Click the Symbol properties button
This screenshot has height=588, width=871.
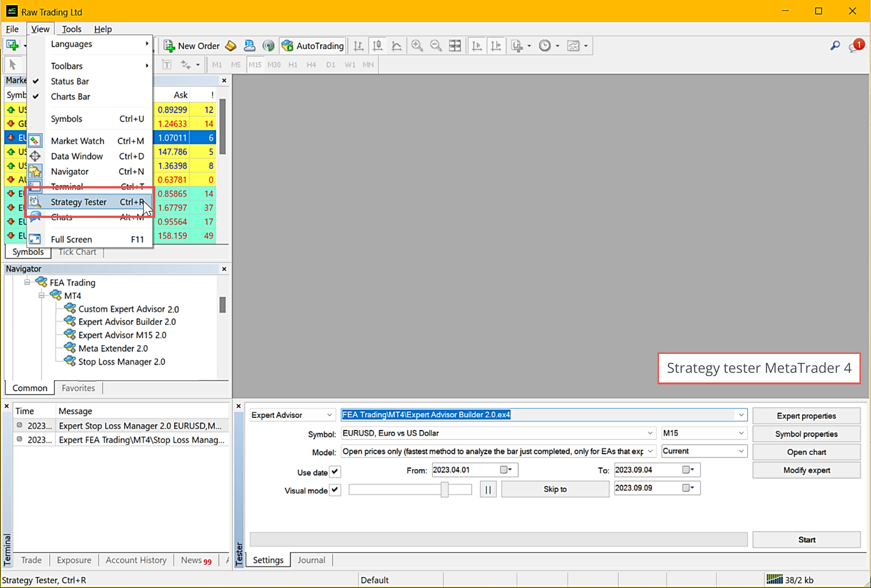(x=806, y=434)
